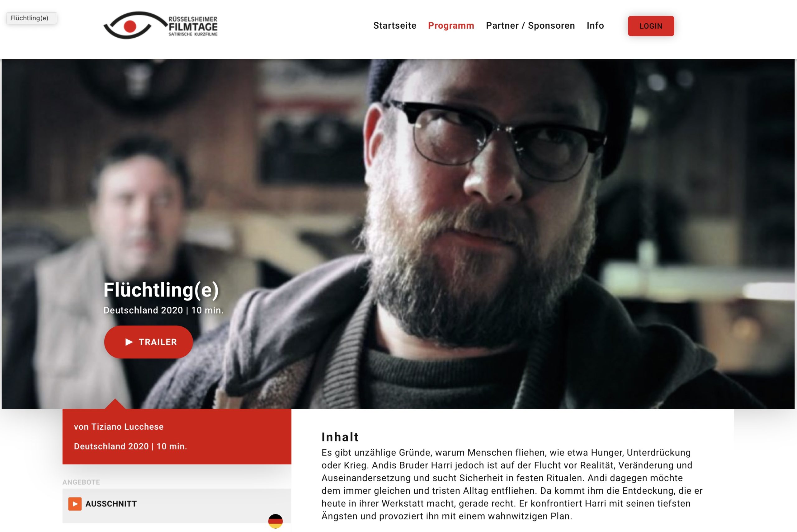Click the Filmtage Satirische Kurzfilme logo text
The image size is (797, 532).
click(x=193, y=26)
